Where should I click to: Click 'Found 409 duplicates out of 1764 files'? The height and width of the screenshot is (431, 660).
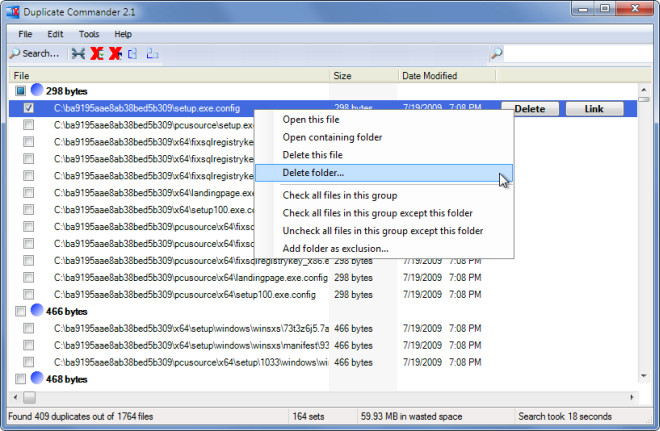pos(80,416)
